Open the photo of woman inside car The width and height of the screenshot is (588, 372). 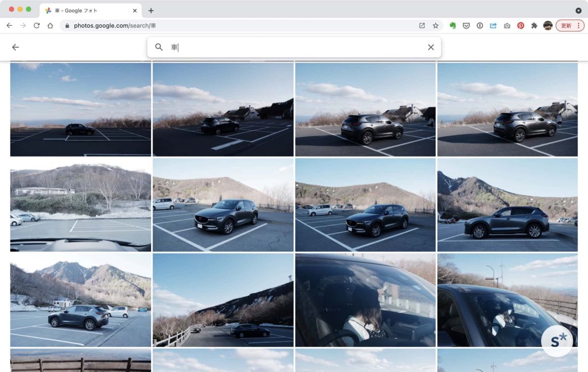tap(365, 300)
